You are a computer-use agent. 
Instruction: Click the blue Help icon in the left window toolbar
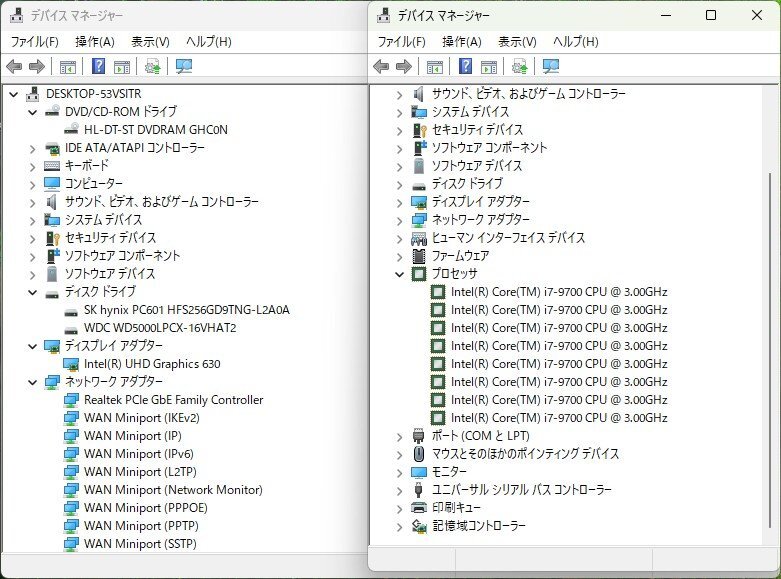[x=98, y=67]
